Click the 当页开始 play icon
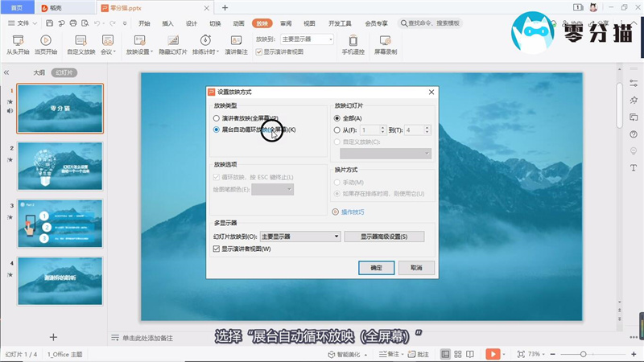The width and height of the screenshot is (644, 362). (x=46, y=39)
